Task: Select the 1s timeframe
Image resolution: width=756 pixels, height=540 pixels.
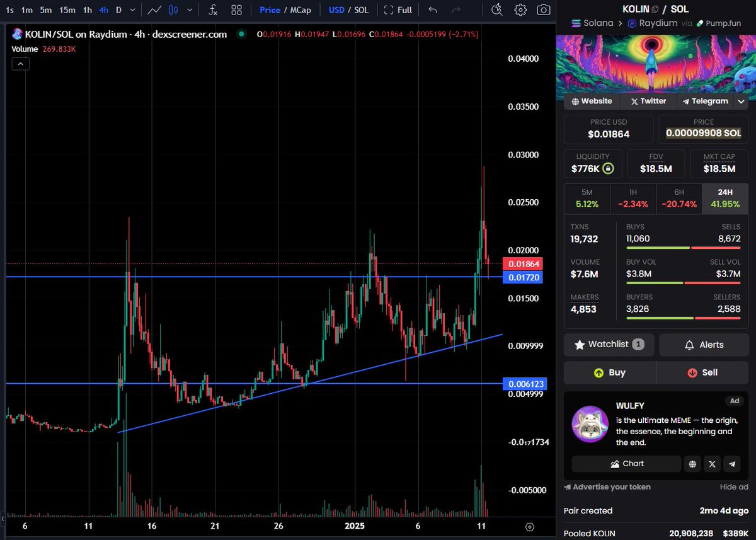Action: [9, 10]
